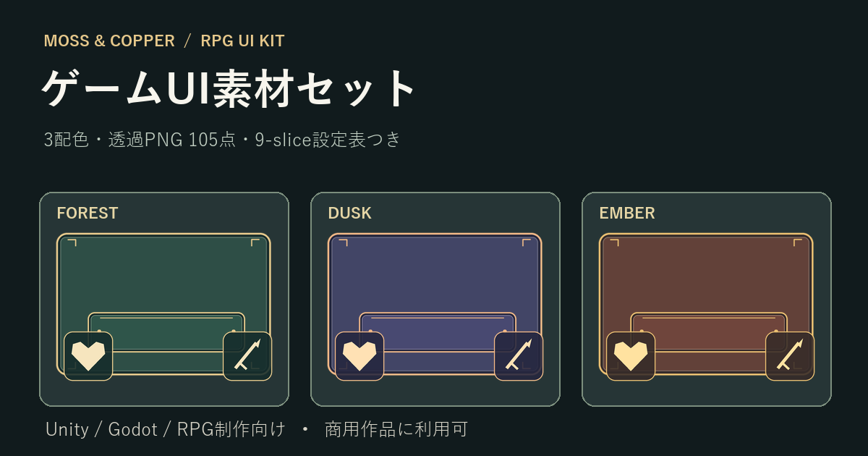The height and width of the screenshot is (456, 868).
Task: Click the heart icon in the EMBER card
Action: (631, 356)
